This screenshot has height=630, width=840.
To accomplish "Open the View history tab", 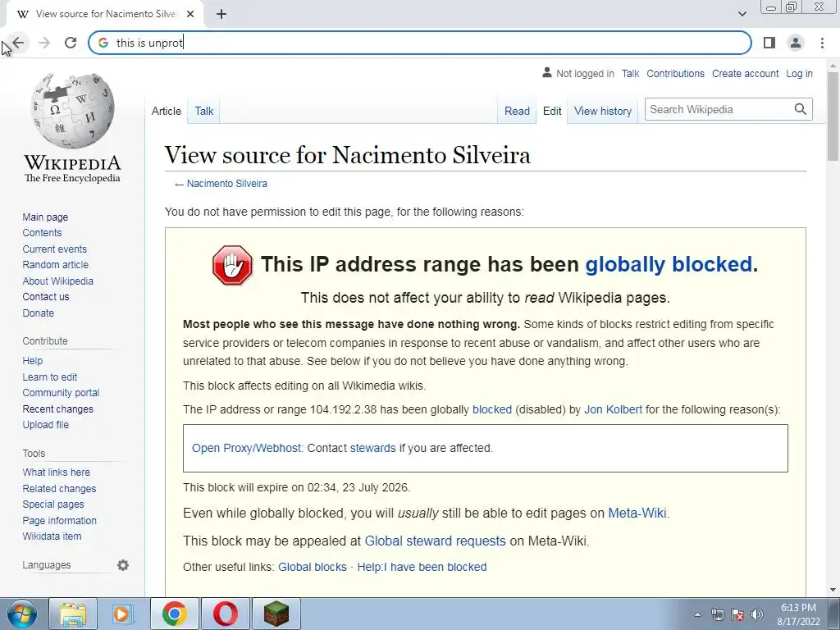I will pos(603,111).
